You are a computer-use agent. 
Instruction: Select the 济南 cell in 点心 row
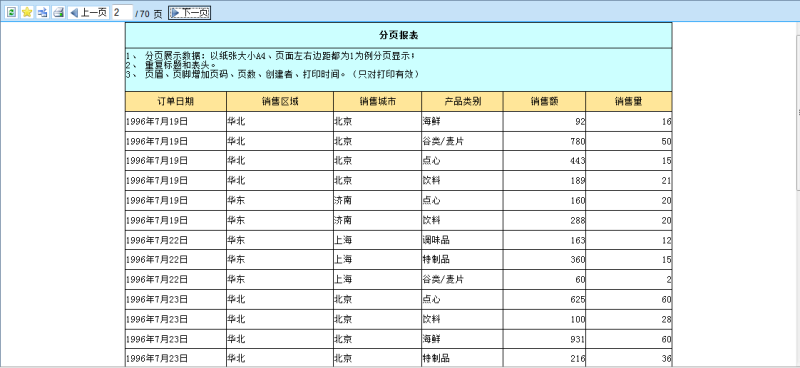pyautogui.click(x=378, y=201)
